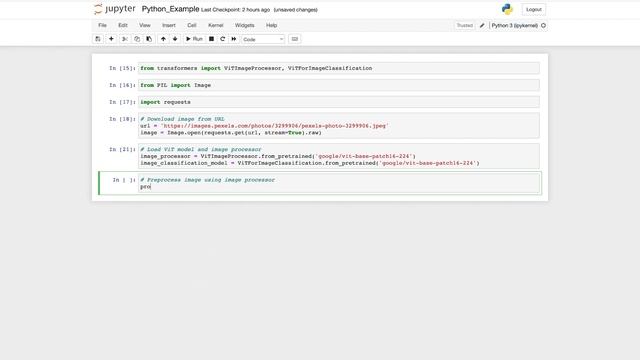Select the 'from PIL import Image' cell
This screenshot has width=640, height=360.
click(x=339, y=85)
